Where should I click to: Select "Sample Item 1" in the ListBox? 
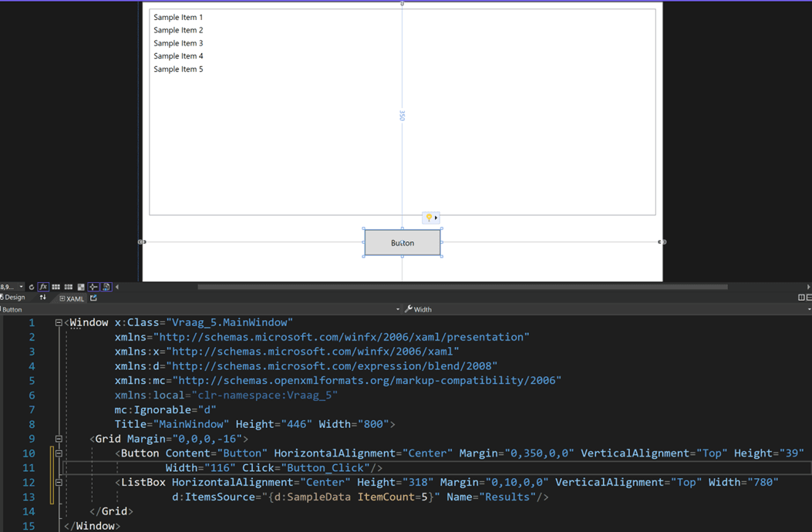pyautogui.click(x=178, y=17)
